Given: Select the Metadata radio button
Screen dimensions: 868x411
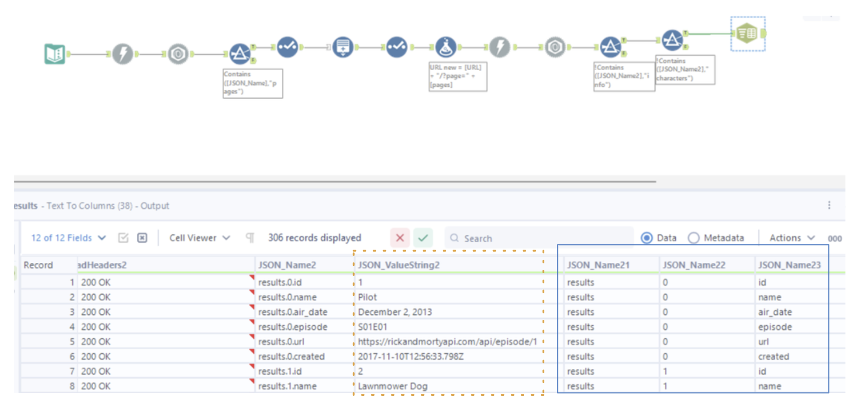Looking at the screenshot, I should point(693,238).
